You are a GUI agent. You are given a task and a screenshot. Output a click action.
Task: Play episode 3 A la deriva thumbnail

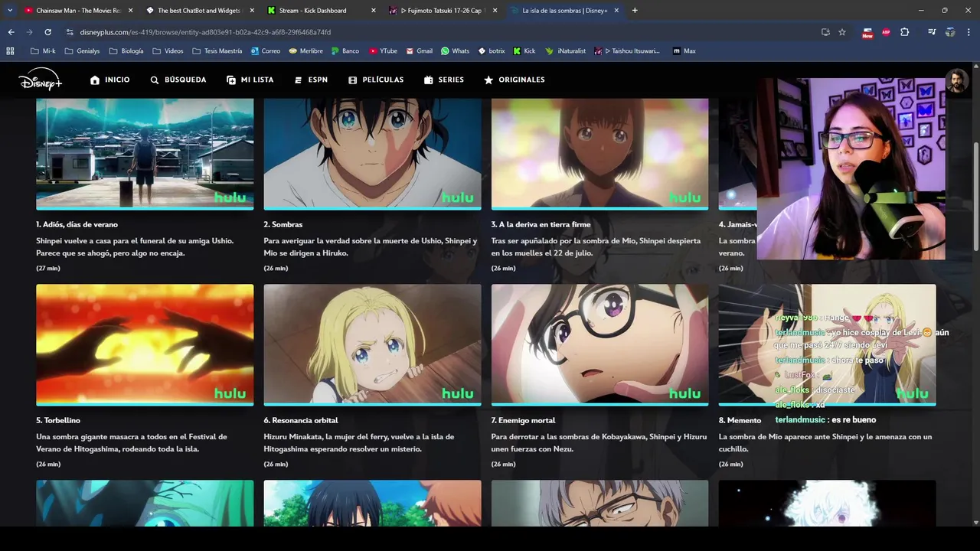(x=599, y=153)
